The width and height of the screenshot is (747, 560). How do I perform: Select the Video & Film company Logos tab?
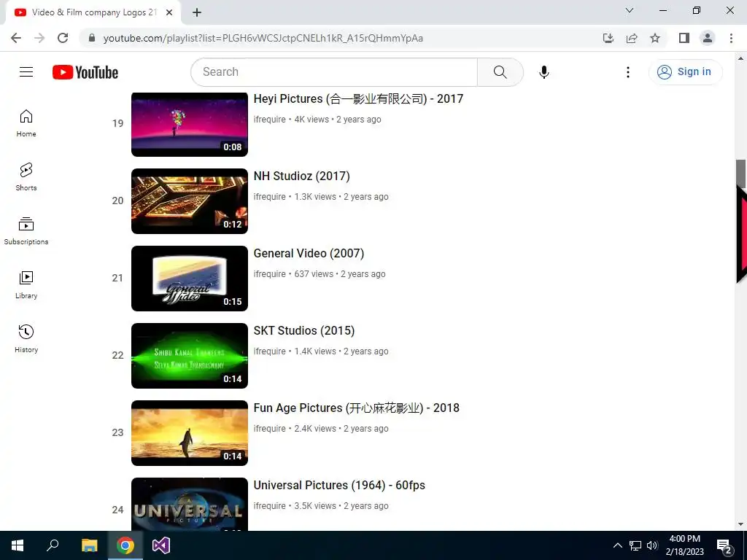pyautogui.click(x=93, y=12)
